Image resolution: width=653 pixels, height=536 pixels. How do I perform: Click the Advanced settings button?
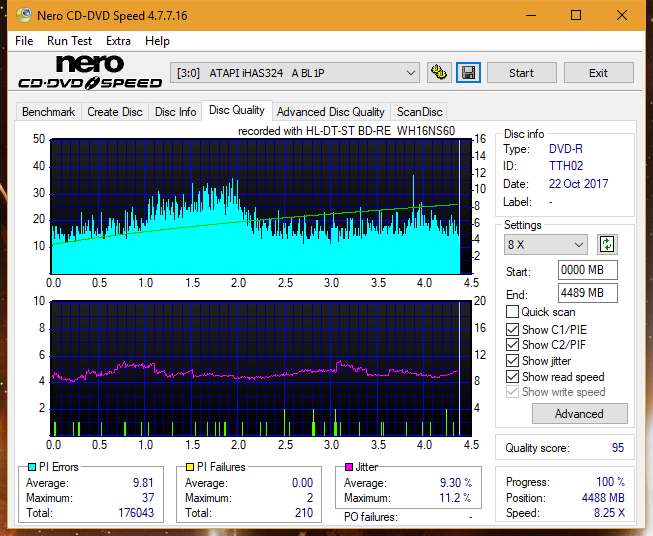click(579, 414)
